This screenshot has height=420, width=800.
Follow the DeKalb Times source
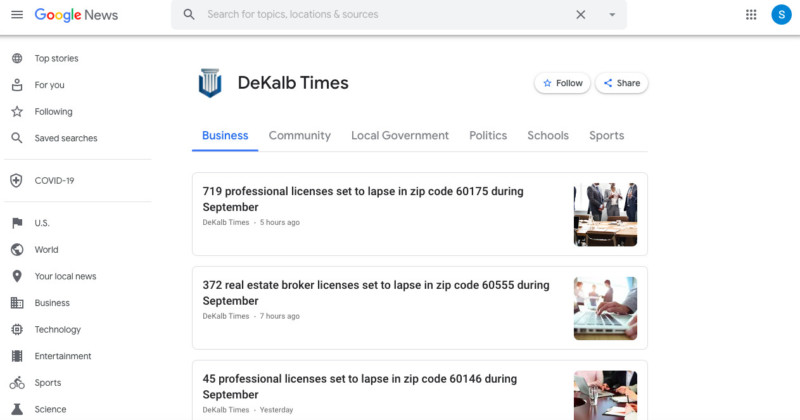coord(562,83)
